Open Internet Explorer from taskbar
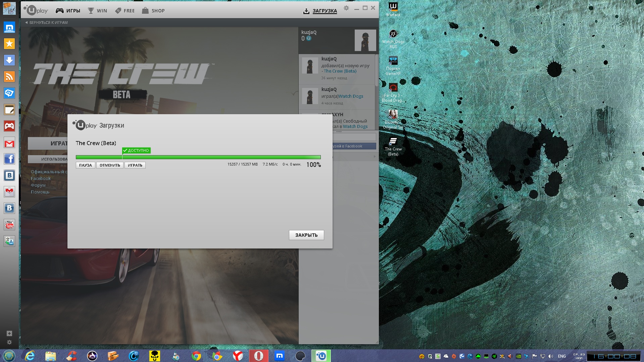The width and height of the screenshot is (644, 362). pyautogui.click(x=30, y=356)
